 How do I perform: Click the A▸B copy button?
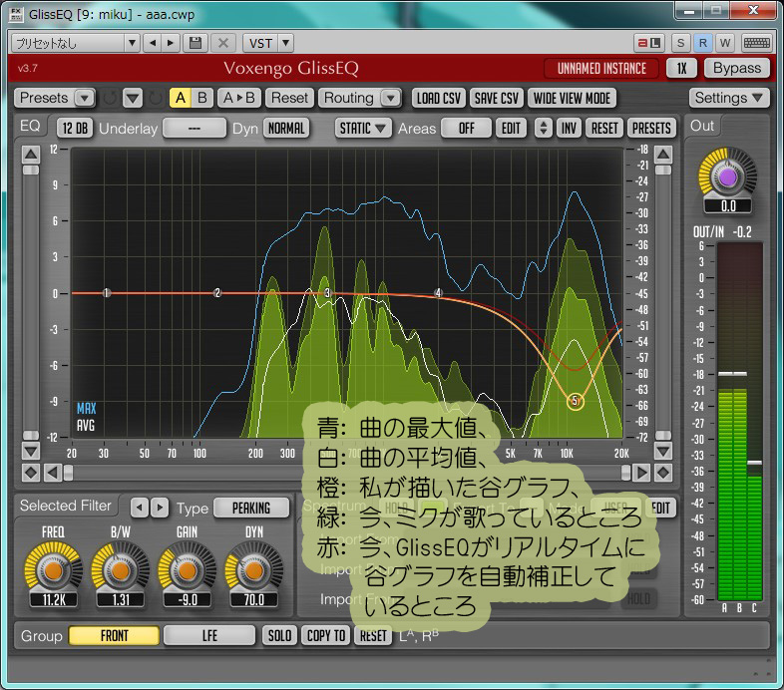click(x=238, y=98)
